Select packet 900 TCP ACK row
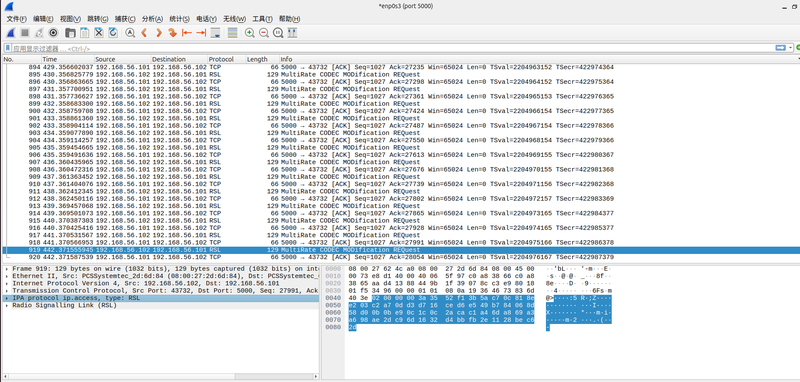Screen dimensions: 800x382 401,111
